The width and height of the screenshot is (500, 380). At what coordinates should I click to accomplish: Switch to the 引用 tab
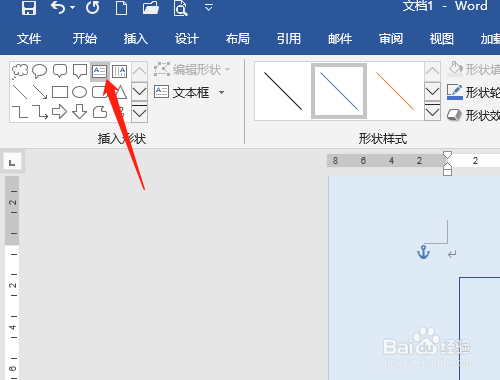289,39
